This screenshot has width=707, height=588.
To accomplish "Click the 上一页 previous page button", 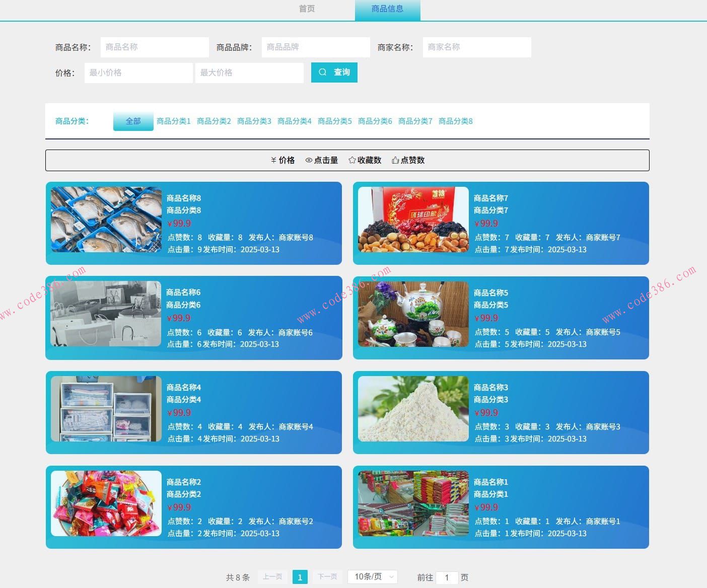I will click(x=272, y=577).
